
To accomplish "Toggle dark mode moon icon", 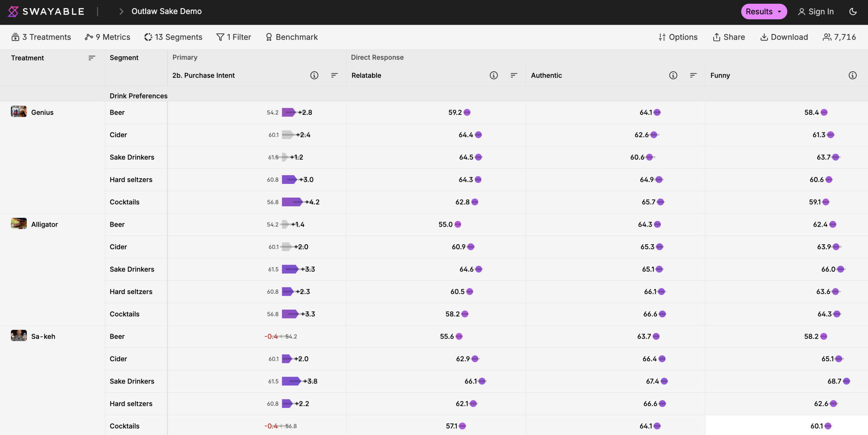I will pyautogui.click(x=853, y=12).
